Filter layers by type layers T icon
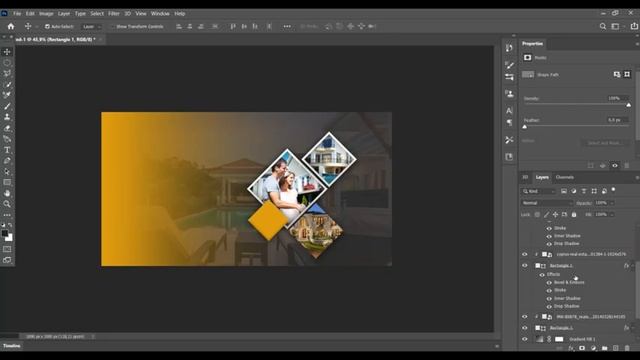 pos(584,191)
